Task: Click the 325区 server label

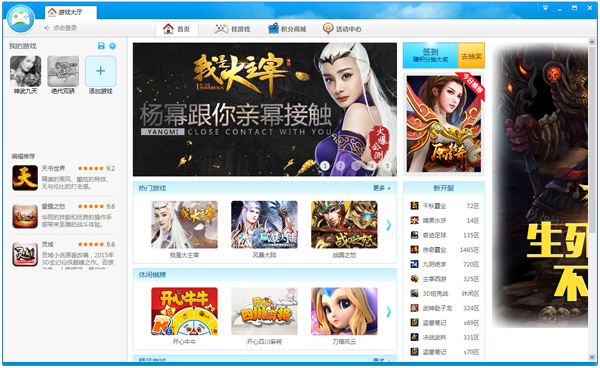Action: click(471, 278)
